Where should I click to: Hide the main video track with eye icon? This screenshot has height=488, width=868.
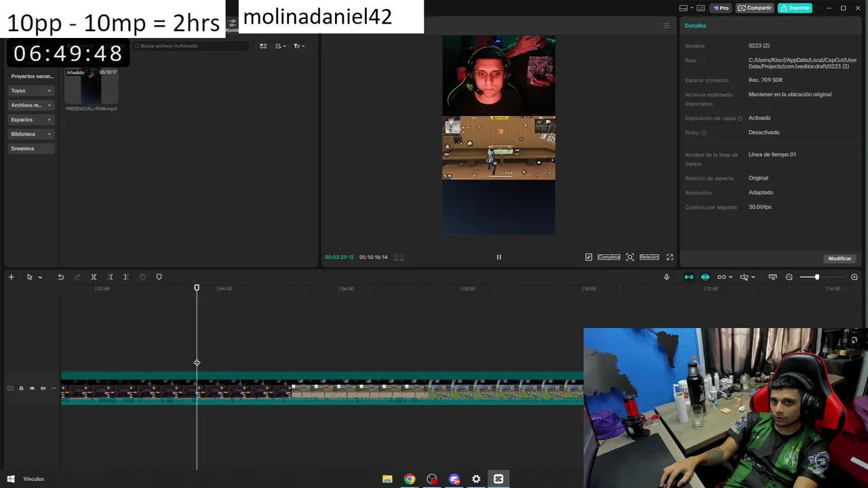click(32, 388)
